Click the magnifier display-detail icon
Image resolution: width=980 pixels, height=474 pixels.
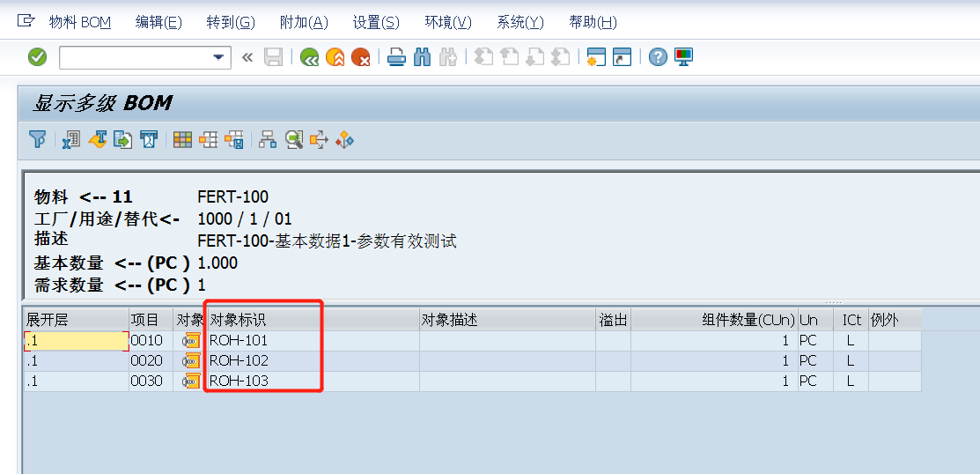294,139
